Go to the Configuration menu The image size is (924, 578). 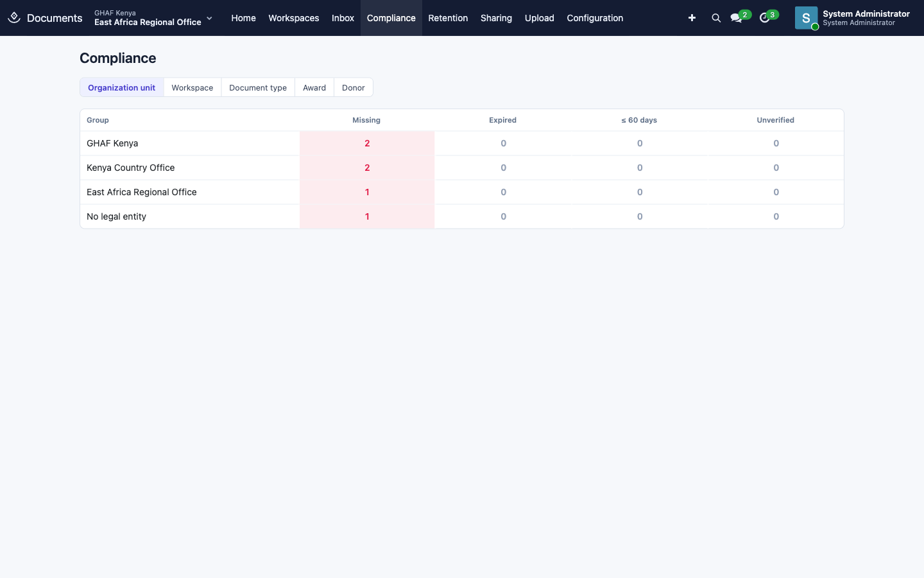(595, 18)
